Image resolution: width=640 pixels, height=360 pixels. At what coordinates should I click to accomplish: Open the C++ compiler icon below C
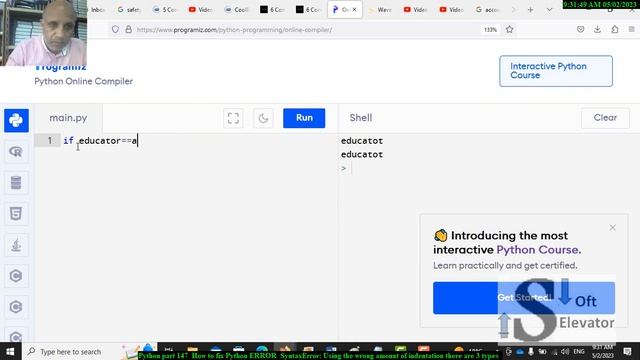[x=16, y=307]
